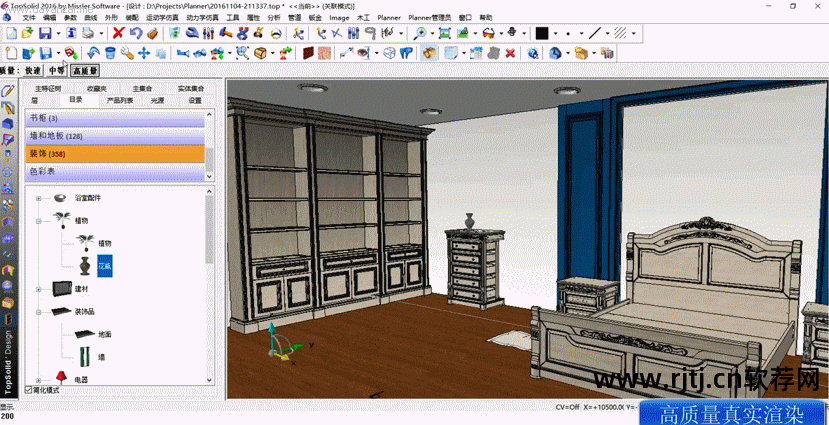The width and height of the screenshot is (829, 425).
Task: Open the line style dropdown arrow
Action: pos(607,34)
